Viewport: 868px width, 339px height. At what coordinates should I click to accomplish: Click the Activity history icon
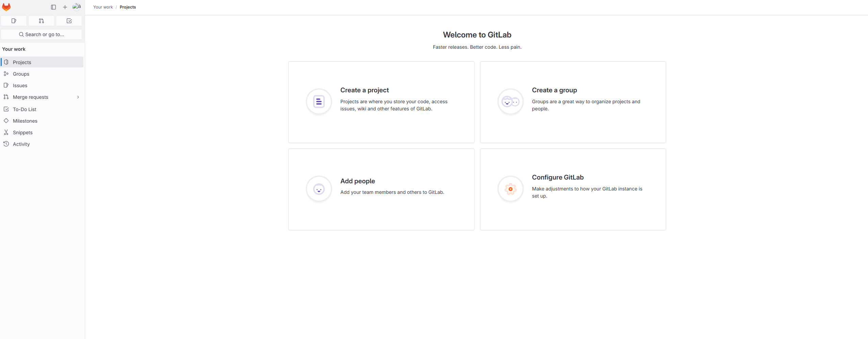click(x=6, y=144)
